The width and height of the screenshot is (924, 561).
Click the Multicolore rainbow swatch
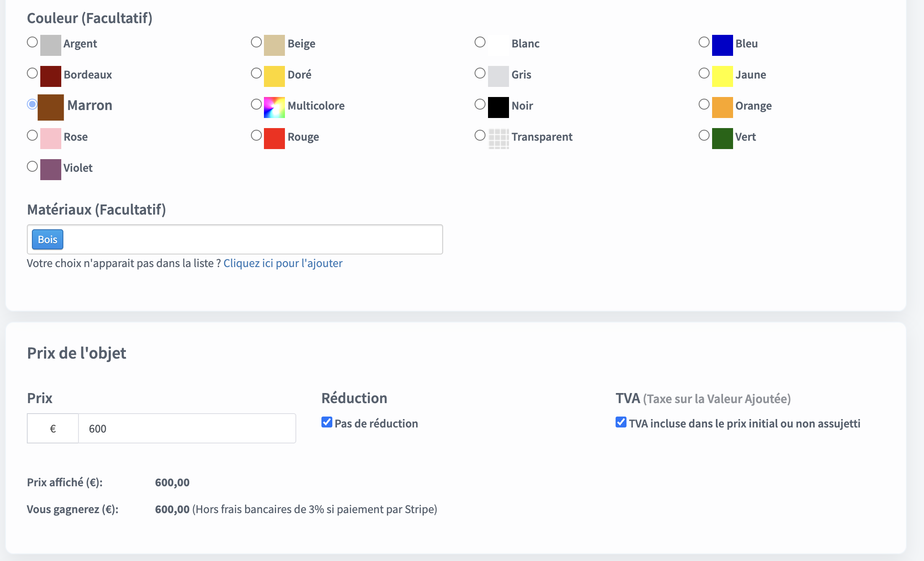click(274, 107)
